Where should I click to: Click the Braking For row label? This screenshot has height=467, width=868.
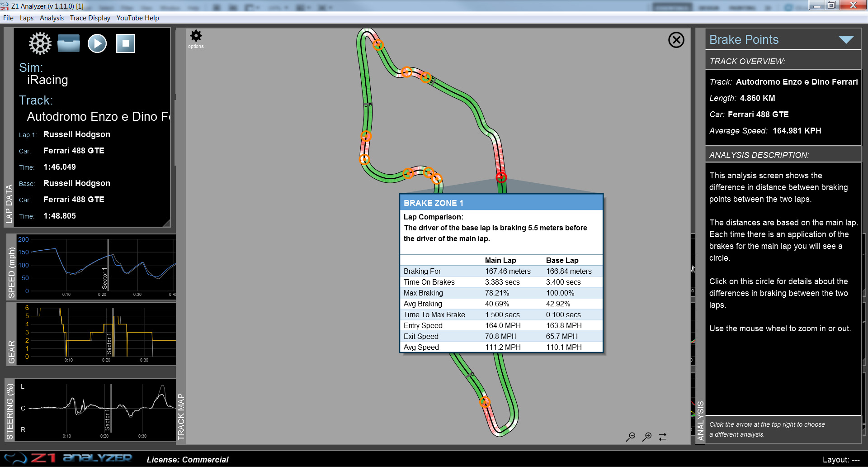(422, 271)
